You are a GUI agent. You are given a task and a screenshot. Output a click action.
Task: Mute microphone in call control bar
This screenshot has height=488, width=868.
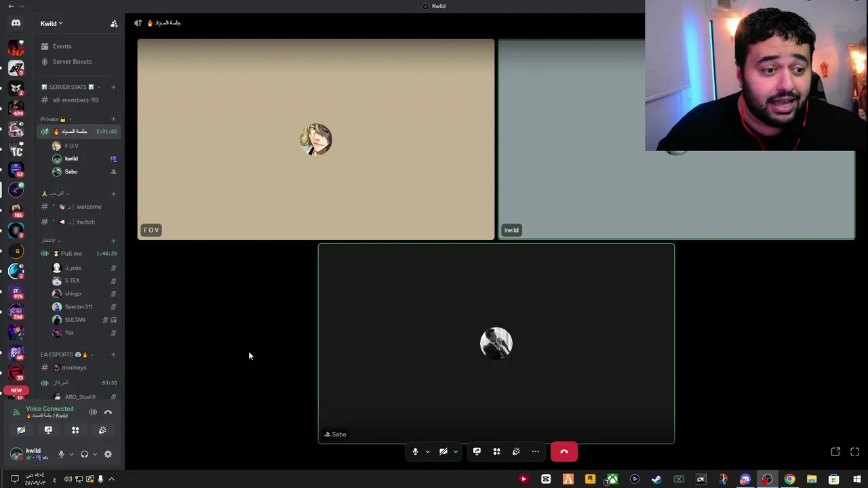click(415, 451)
